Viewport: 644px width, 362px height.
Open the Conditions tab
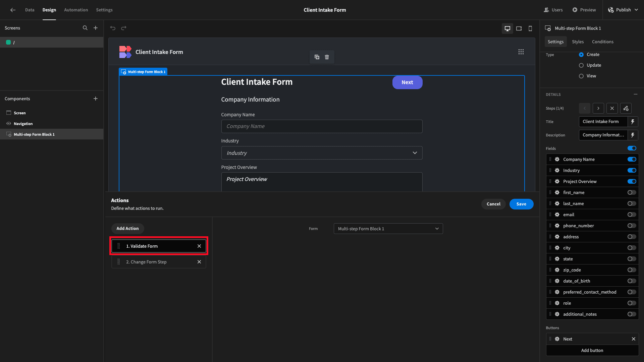pyautogui.click(x=602, y=42)
